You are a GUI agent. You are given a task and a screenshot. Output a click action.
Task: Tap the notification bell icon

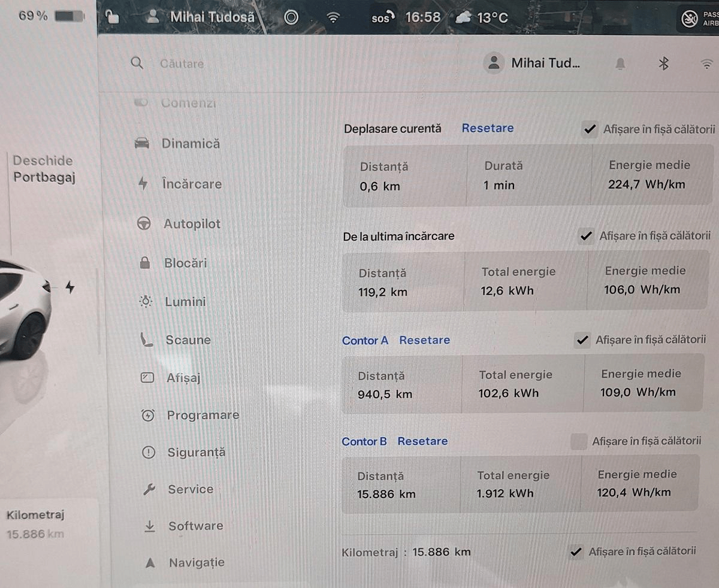click(x=620, y=64)
